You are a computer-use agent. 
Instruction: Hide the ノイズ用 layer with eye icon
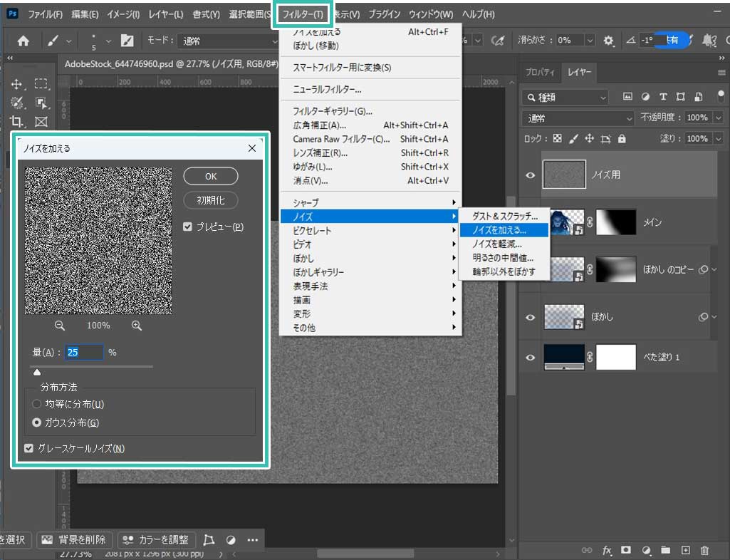pyautogui.click(x=530, y=175)
